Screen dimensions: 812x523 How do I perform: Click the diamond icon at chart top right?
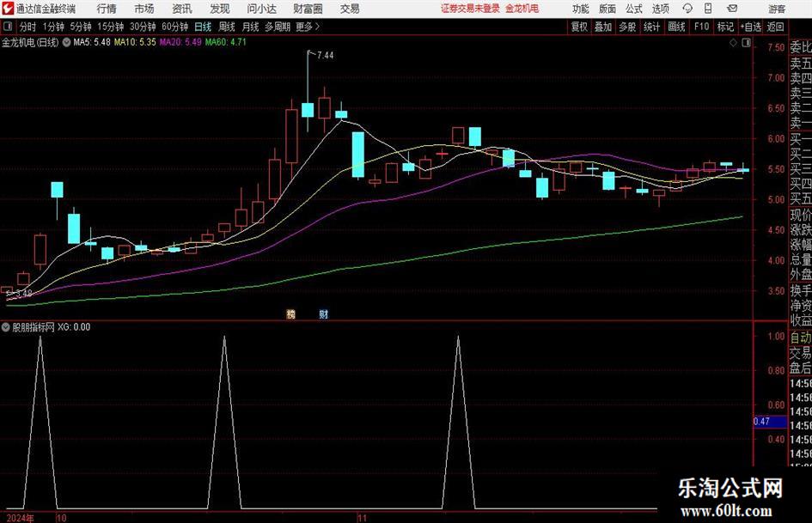(x=733, y=43)
